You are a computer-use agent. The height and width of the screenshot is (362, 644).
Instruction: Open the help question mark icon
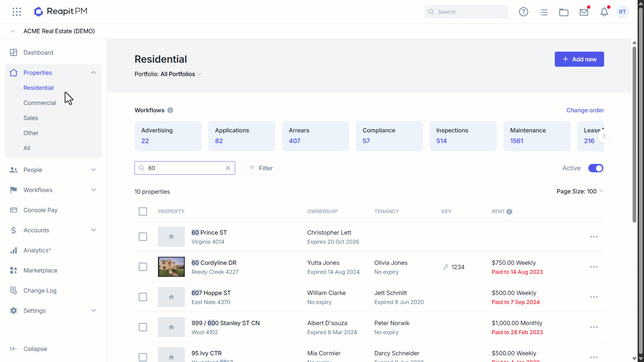pyautogui.click(x=523, y=12)
